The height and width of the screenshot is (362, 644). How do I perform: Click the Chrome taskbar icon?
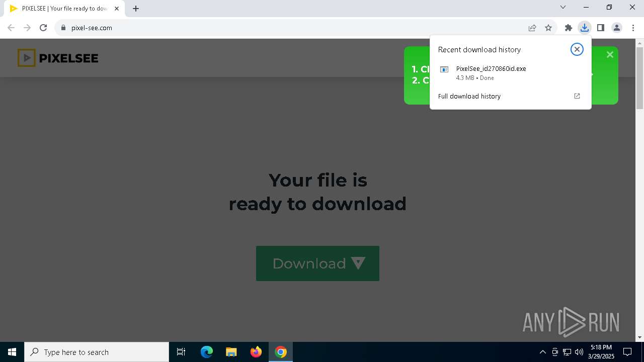click(x=281, y=352)
